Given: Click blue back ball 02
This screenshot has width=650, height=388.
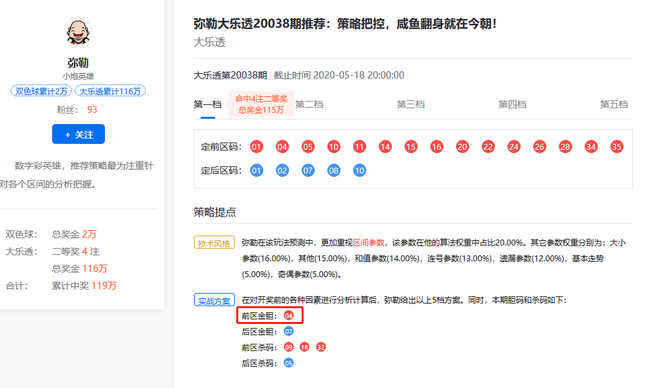Looking at the screenshot, I should click(x=282, y=170).
